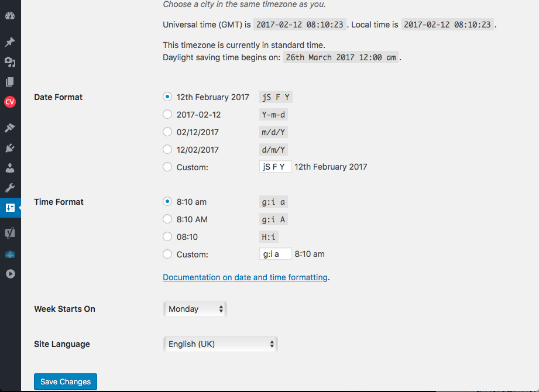Click the Y-m-d format code
539x392 pixels.
[273, 115]
